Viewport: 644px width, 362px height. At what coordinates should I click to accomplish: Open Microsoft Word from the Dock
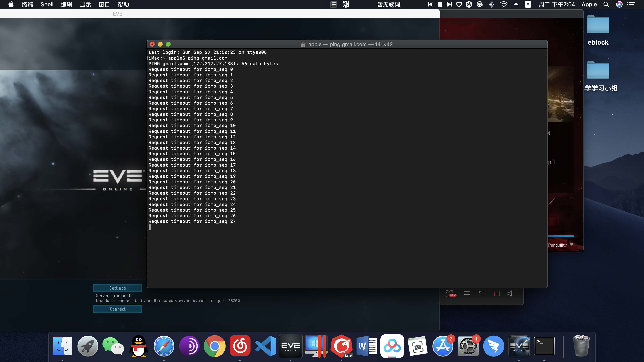(x=367, y=346)
